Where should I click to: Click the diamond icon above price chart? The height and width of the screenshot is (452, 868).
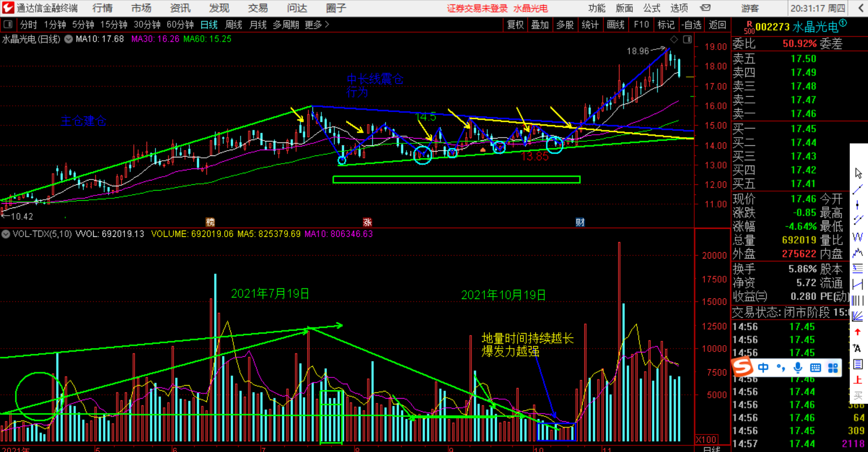[x=674, y=39]
